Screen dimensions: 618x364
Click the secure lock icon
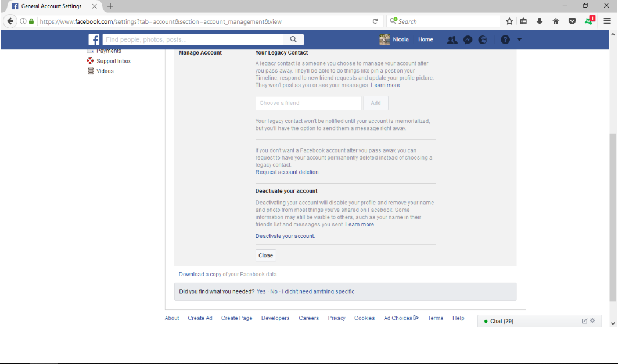[x=31, y=21]
